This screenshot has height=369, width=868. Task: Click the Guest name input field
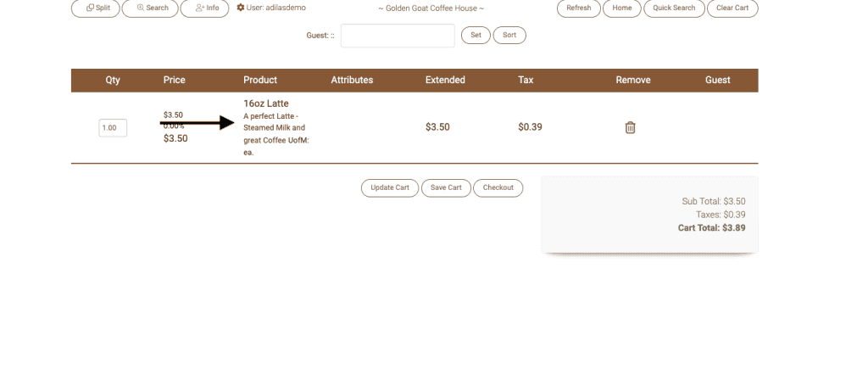pos(398,36)
